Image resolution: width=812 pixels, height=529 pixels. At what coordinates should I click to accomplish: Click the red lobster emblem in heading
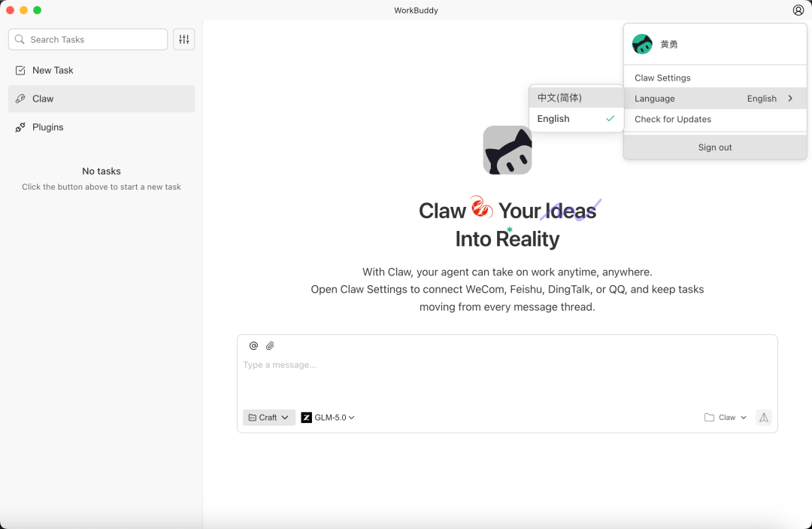pos(481,207)
